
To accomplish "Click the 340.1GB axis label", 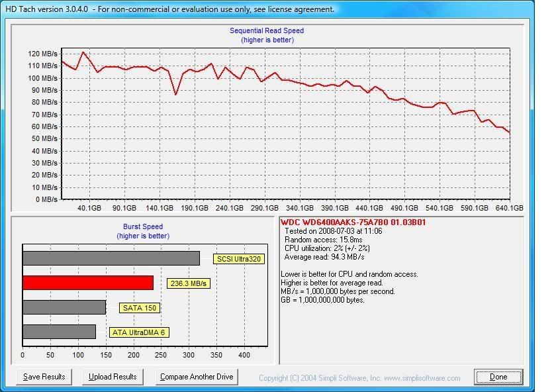I will (300, 208).
